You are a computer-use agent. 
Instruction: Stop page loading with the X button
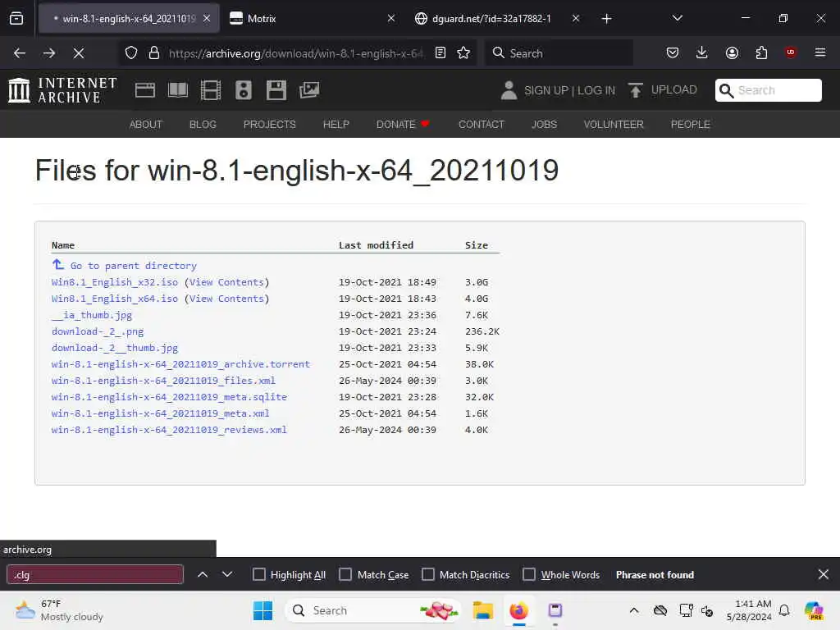pos(79,53)
